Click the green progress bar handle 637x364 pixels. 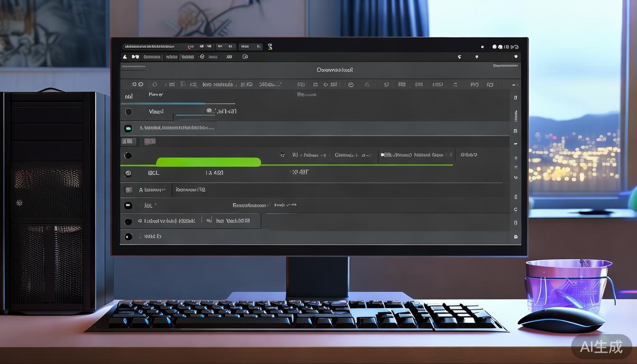[x=209, y=163]
